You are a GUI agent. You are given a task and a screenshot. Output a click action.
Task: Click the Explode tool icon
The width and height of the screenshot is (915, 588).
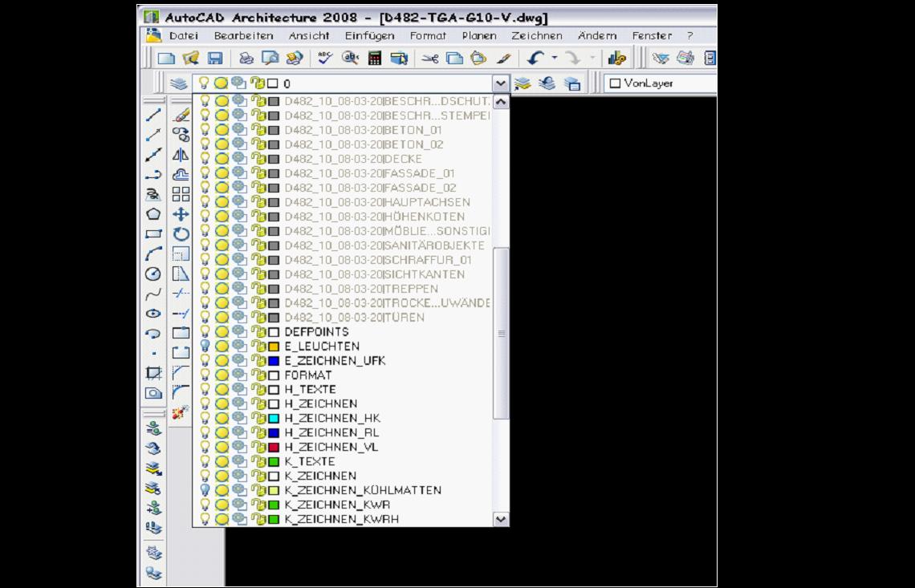(x=181, y=412)
